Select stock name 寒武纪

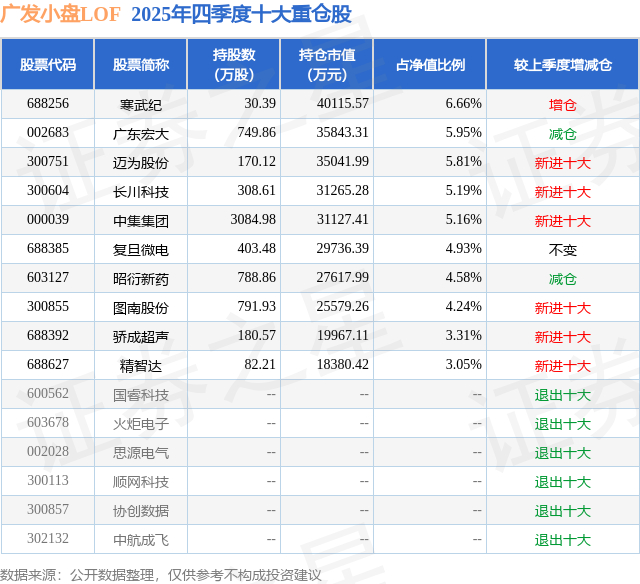click(141, 105)
